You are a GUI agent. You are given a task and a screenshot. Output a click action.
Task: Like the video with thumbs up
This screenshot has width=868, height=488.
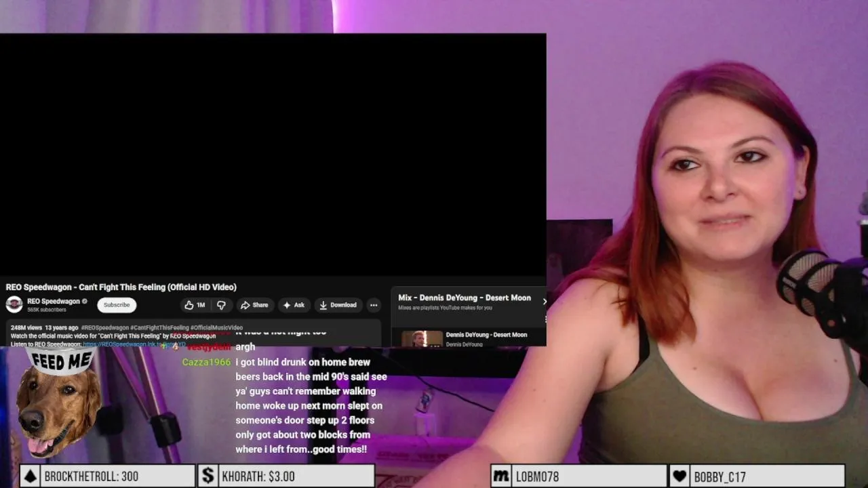(x=195, y=305)
